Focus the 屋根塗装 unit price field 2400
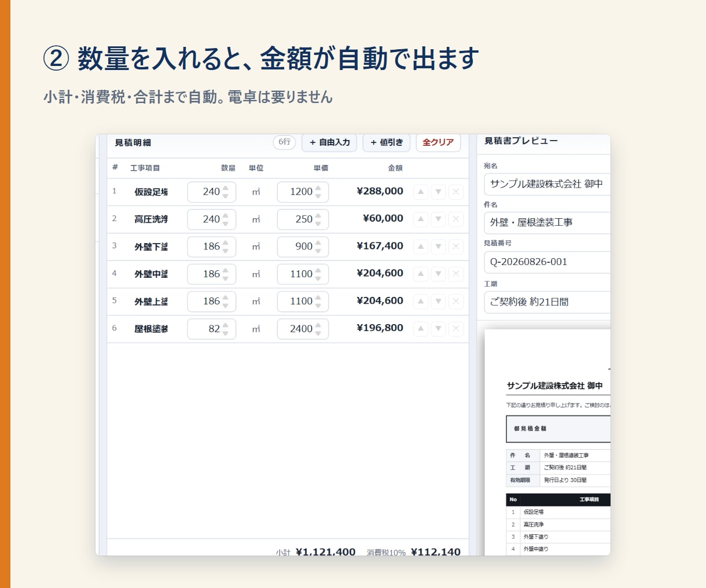Viewport: 706px width, 588px height. point(303,329)
